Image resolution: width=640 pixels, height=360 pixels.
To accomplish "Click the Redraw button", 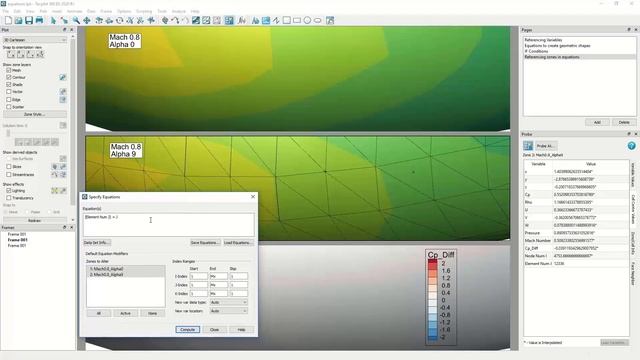I will coord(35,220).
